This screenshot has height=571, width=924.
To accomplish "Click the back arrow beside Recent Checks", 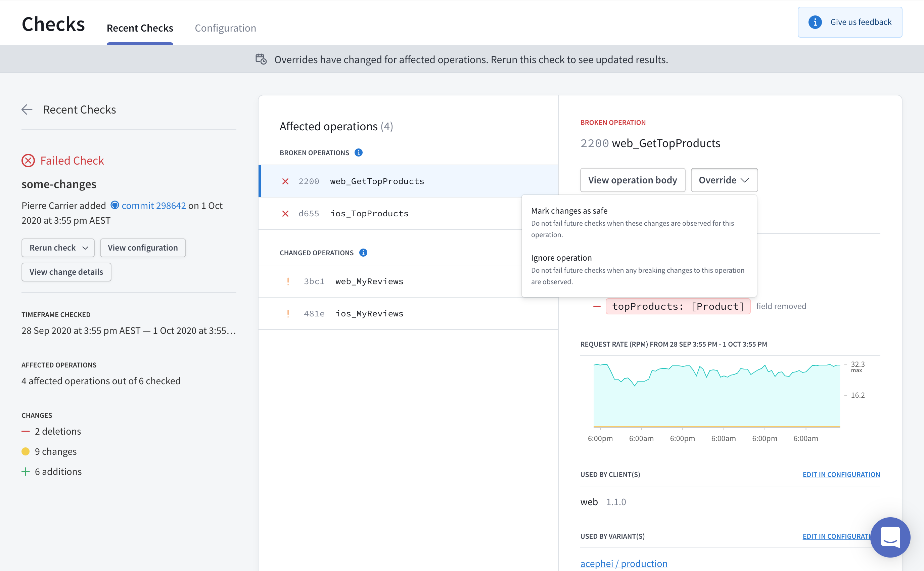I will [27, 109].
